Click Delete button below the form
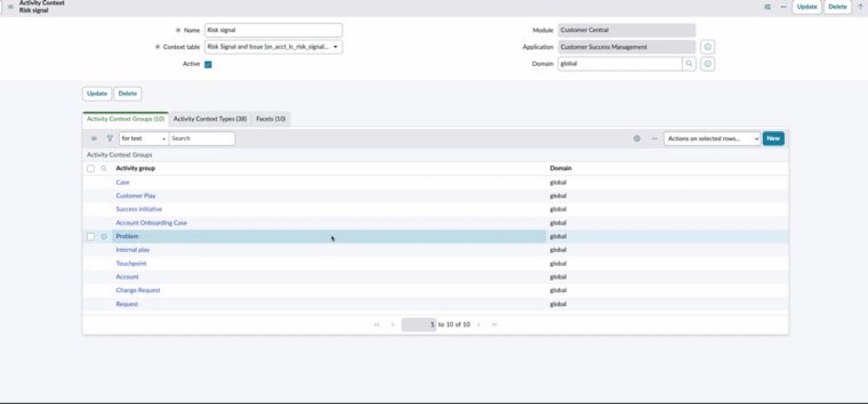 [x=128, y=94]
